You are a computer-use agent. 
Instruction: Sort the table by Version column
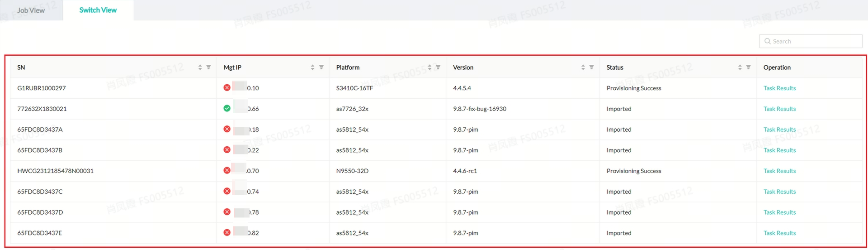tap(583, 67)
